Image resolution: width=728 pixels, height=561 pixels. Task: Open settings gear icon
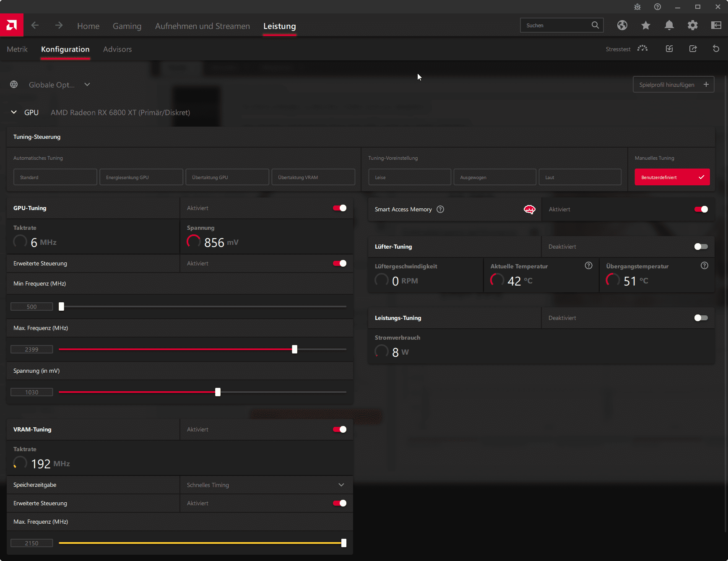tap(693, 25)
